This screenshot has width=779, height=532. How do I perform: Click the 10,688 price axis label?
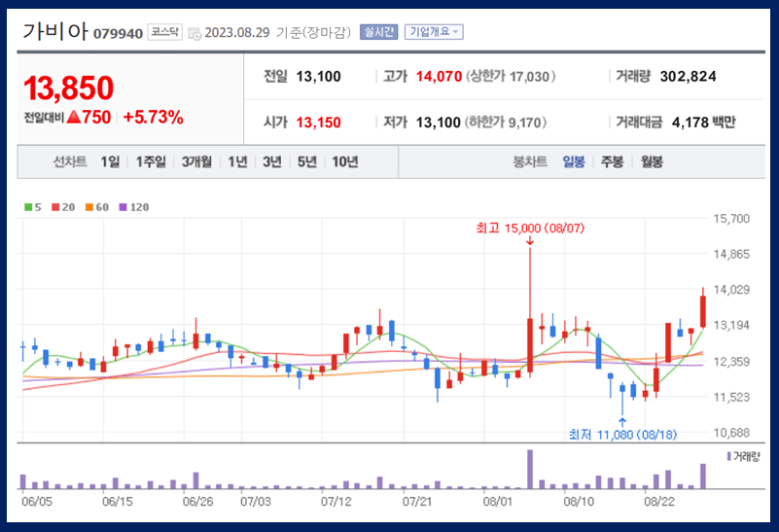(x=731, y=433)
